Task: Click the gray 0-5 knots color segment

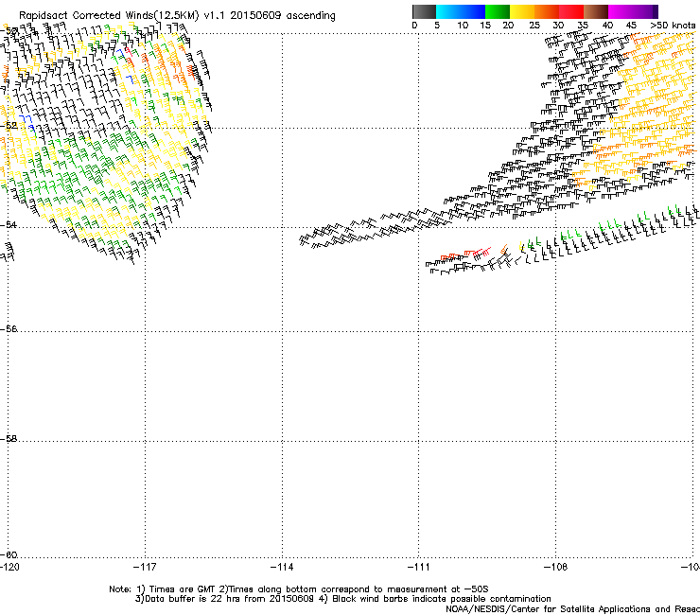Action: pos(424,11)
